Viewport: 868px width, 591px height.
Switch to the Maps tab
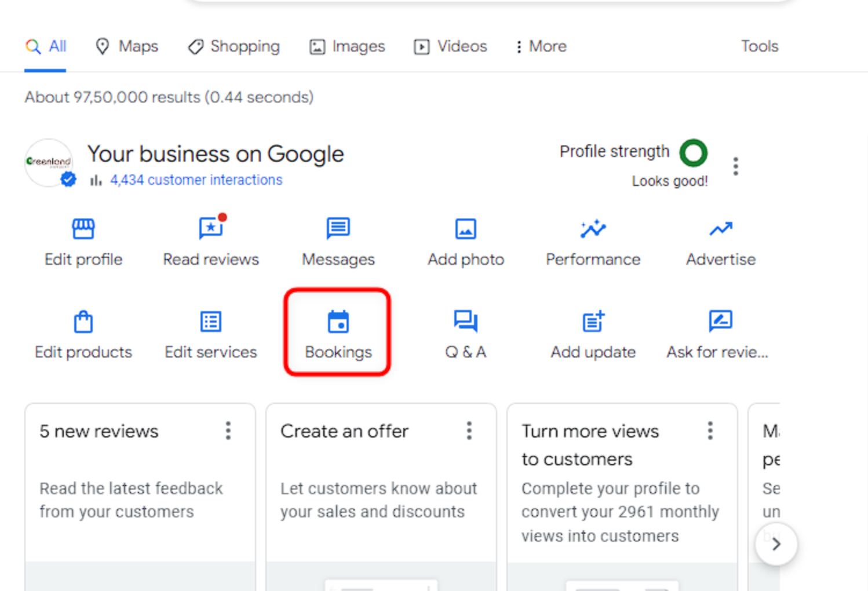coord(127,46)
